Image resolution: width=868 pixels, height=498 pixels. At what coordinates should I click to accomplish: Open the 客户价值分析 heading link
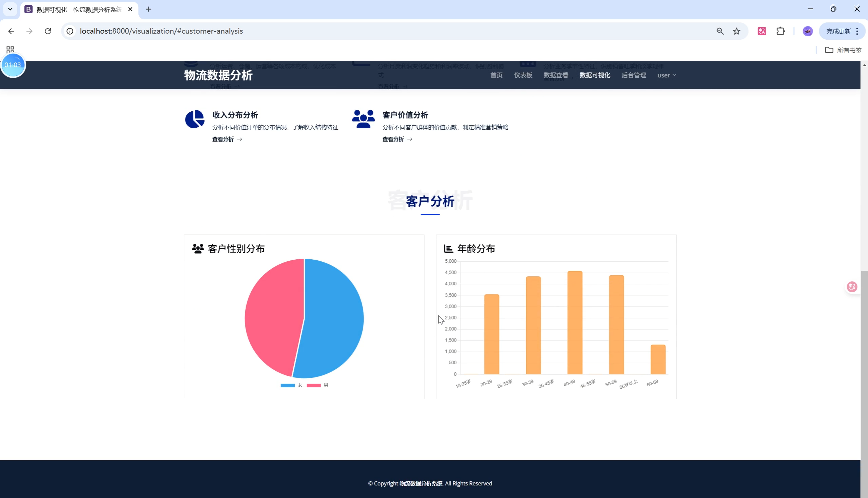tap(405, 115)
